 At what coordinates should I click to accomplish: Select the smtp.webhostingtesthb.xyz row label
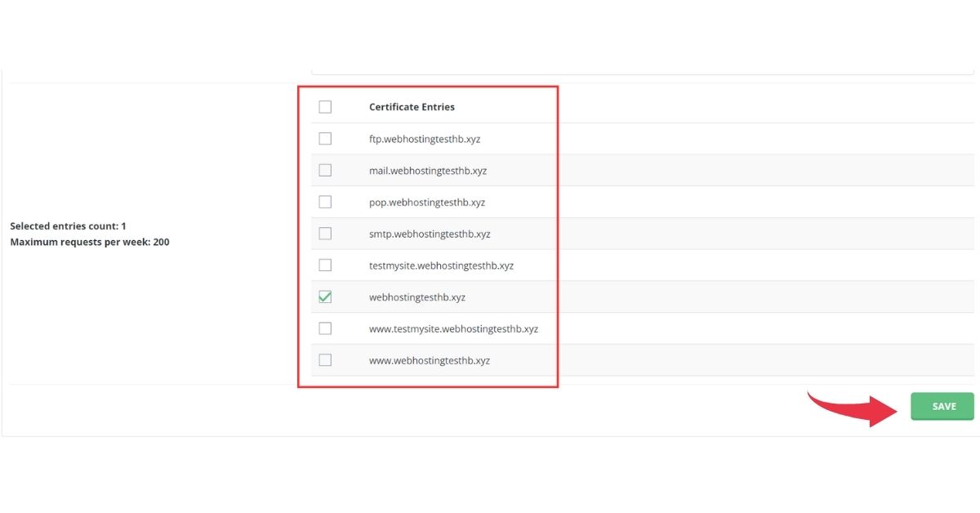coord(430,233)
